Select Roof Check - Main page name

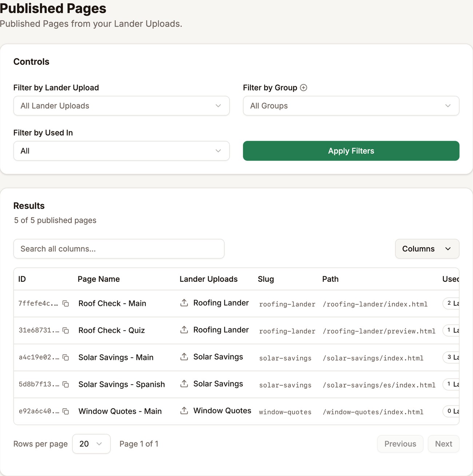pos(112,303)
